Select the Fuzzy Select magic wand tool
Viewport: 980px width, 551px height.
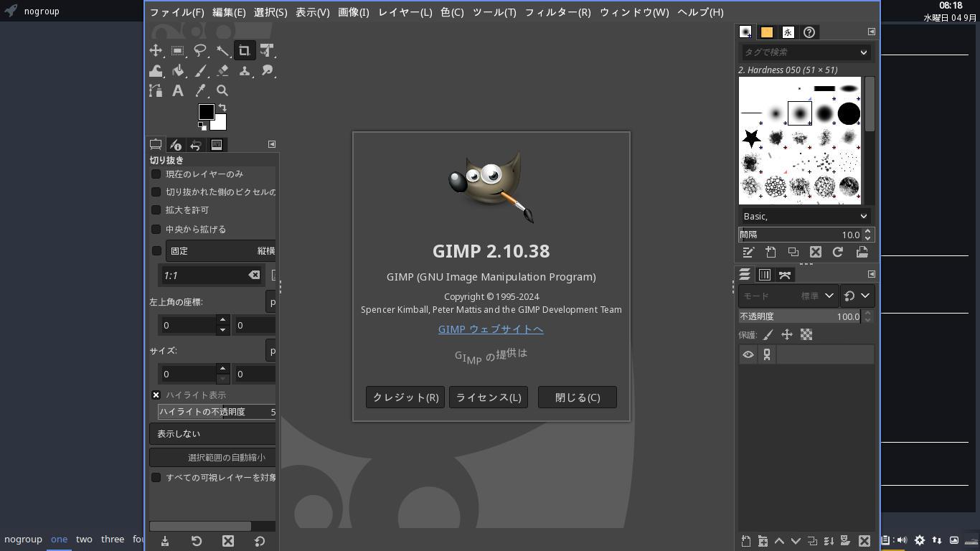pyautogui.click(x=222, y=50)
